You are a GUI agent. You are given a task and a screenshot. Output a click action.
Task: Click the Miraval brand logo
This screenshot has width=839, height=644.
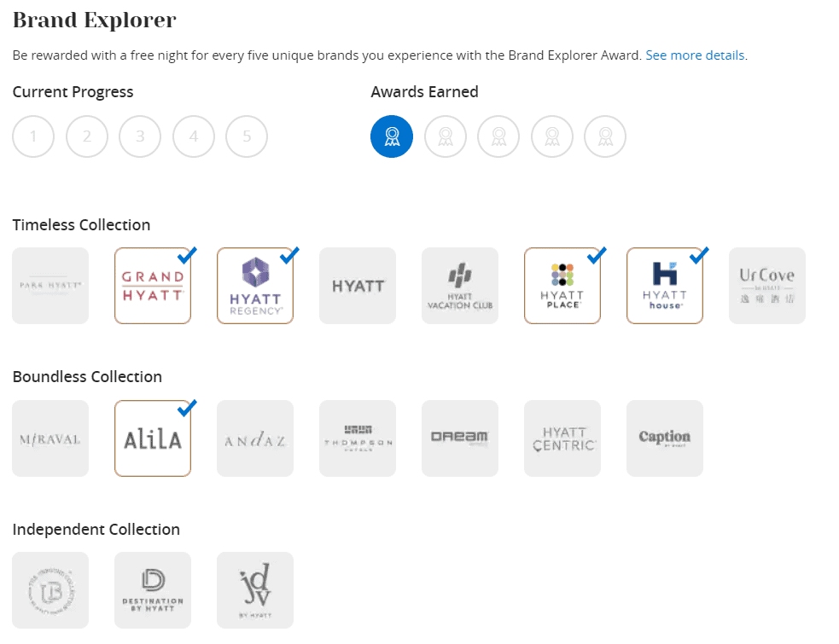[50, 438]
